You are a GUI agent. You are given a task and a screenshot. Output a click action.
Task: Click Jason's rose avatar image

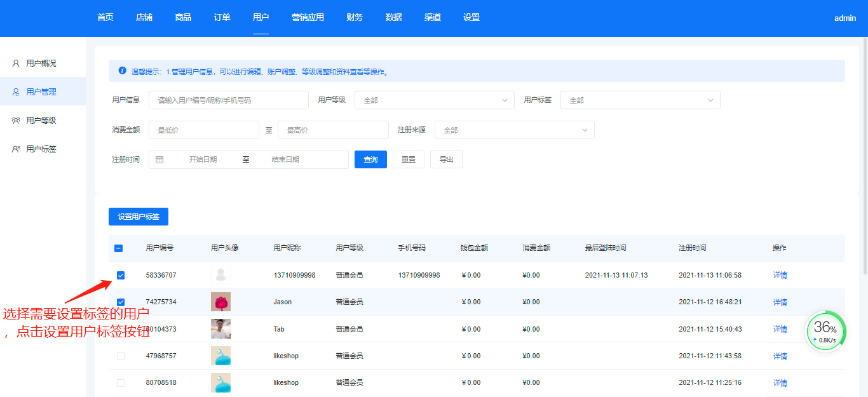(x=220, y=302)
